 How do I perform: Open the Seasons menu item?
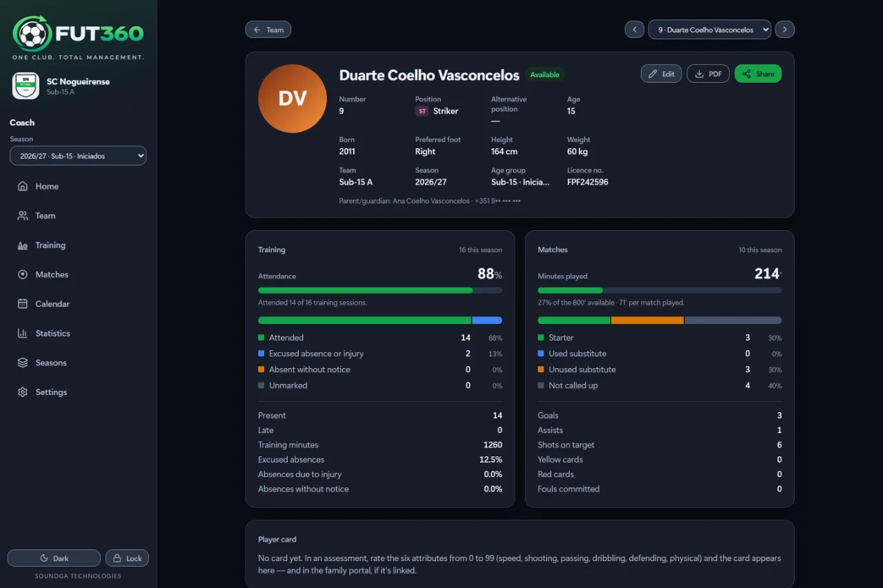click(x=78, y=363)
